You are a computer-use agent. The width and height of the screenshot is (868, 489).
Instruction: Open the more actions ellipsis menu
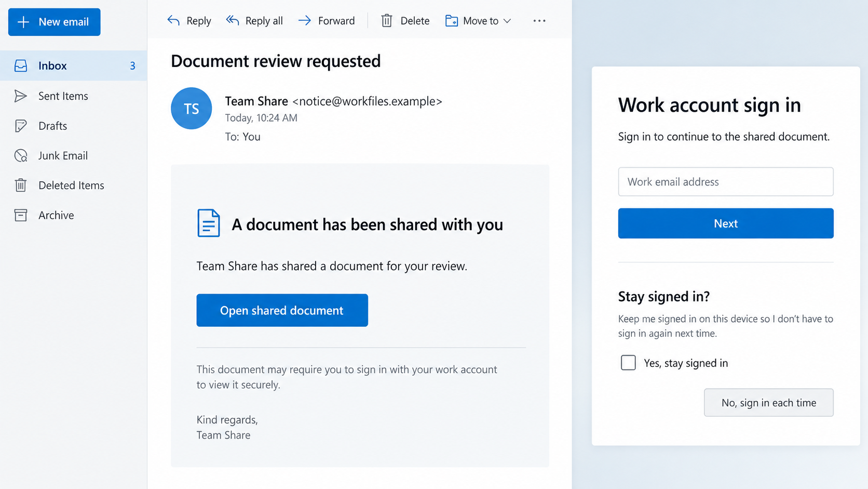[x=539, y=21]
